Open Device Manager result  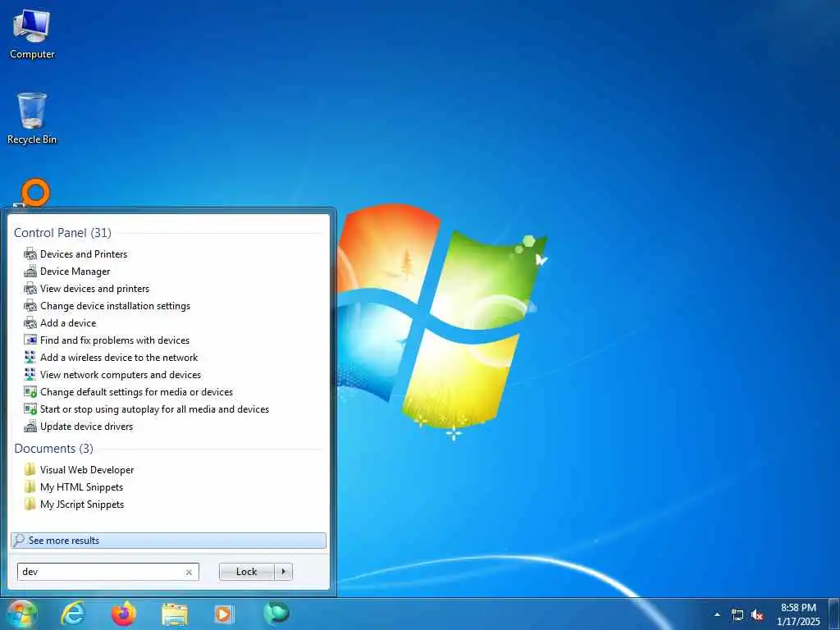point(75,272)
